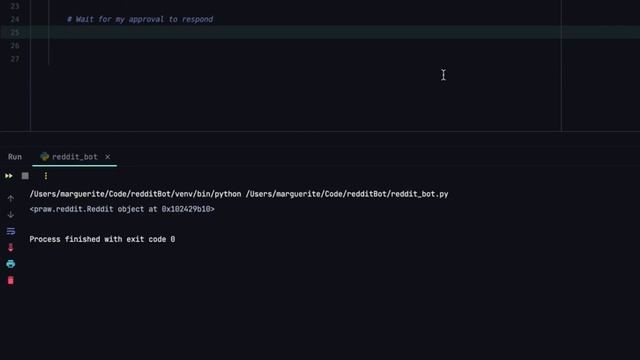This screenshot has height=360, width=640.
Task: Open more run options menu
Action: pyautogui.click(x=46, y=176)
